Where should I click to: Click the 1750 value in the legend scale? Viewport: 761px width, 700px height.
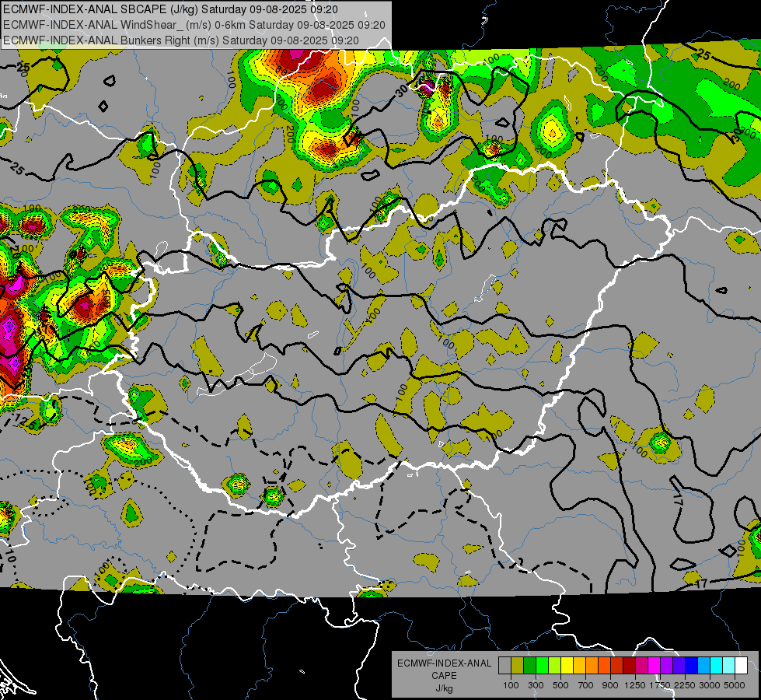(x=661, y=685)
